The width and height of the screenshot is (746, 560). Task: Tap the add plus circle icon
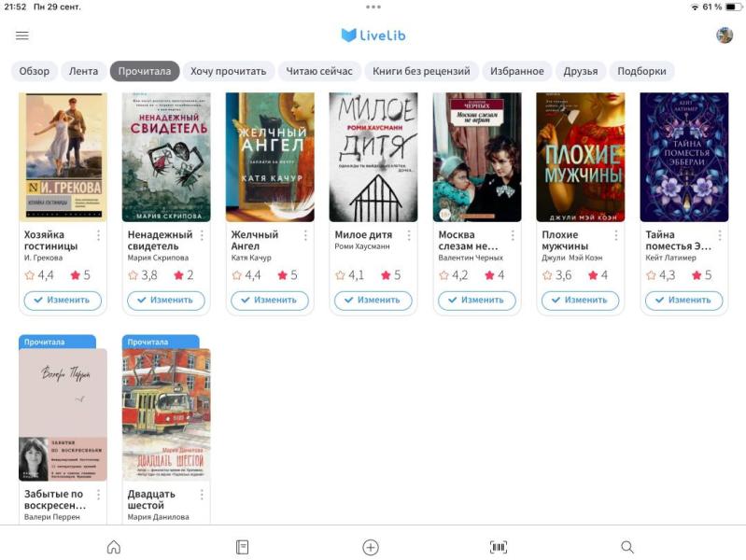tap(371, 548)
